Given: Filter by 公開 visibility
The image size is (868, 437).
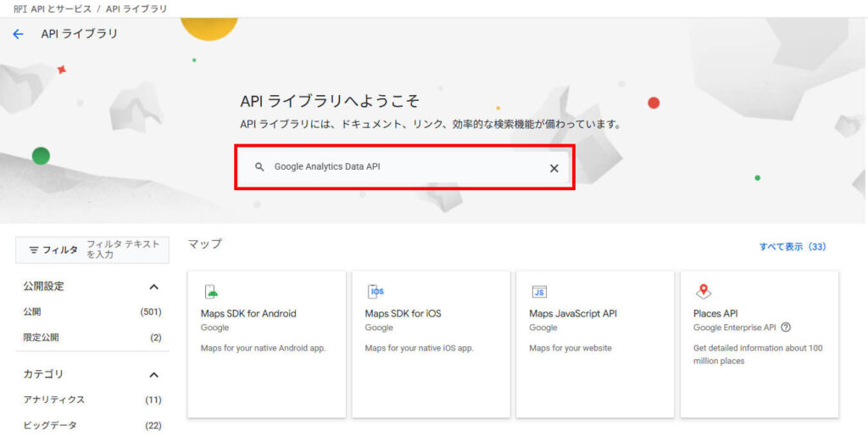Looking at the screenshot, I should (92, 311).
